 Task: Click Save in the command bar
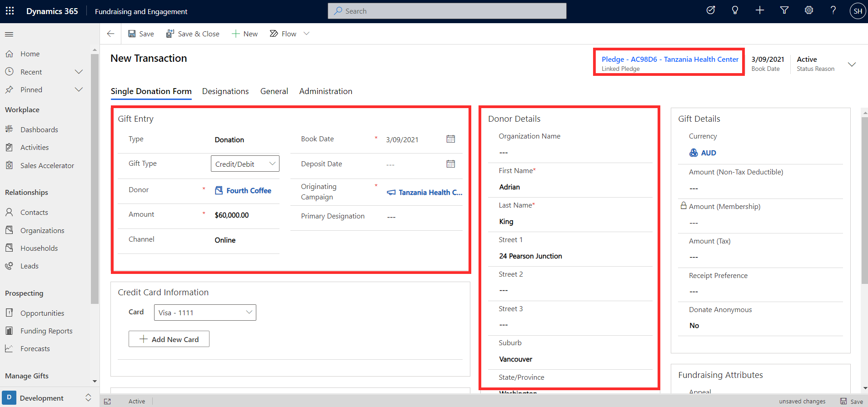(x=141, y=34)
